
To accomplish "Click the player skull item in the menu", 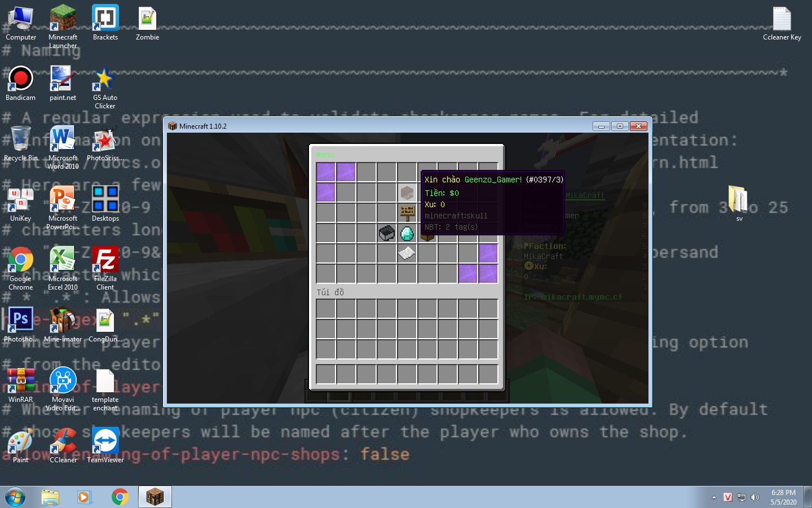I will tap(407, 192).
